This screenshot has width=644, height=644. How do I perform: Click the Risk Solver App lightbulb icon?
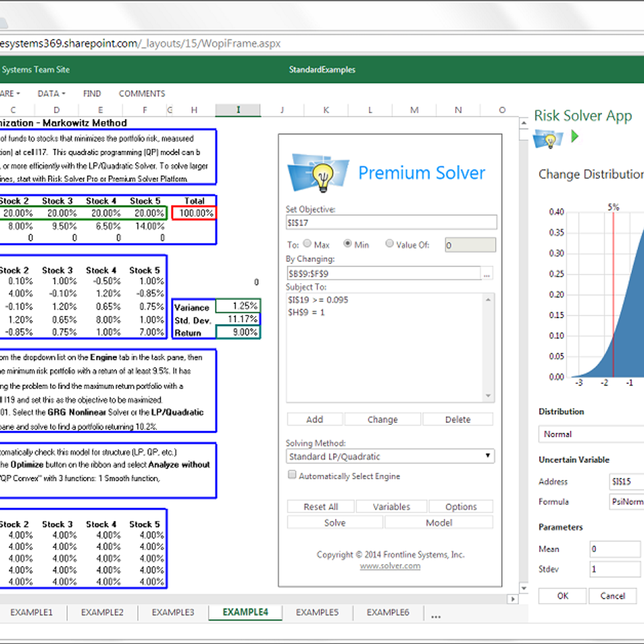548,139
